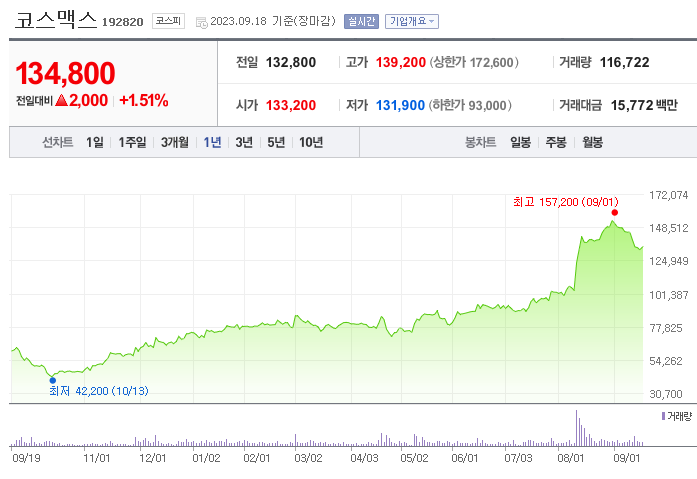Viewport: 697px width, 479px height.
Task: Click the purple 거래량 legend marker
Action: point(663,416)
